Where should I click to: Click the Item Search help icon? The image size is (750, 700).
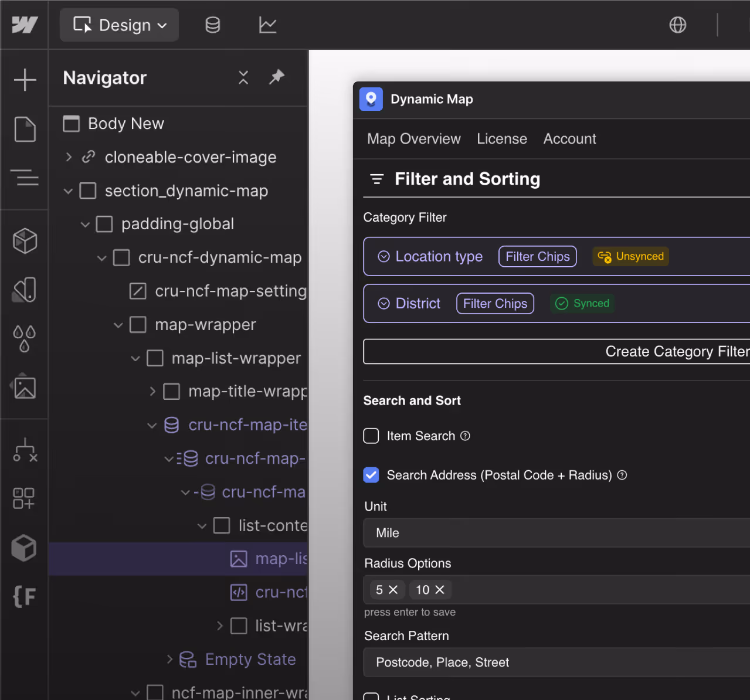tap(465, 436)
